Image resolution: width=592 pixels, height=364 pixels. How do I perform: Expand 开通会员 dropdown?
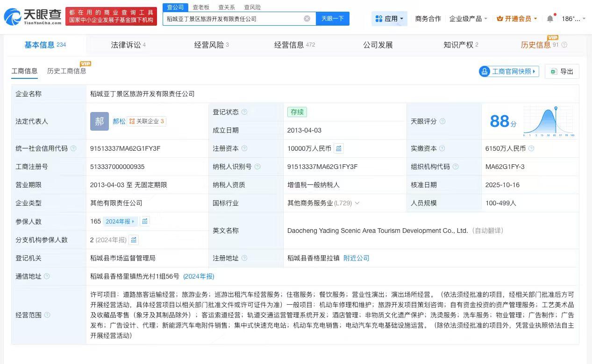[x=517, y=19]
